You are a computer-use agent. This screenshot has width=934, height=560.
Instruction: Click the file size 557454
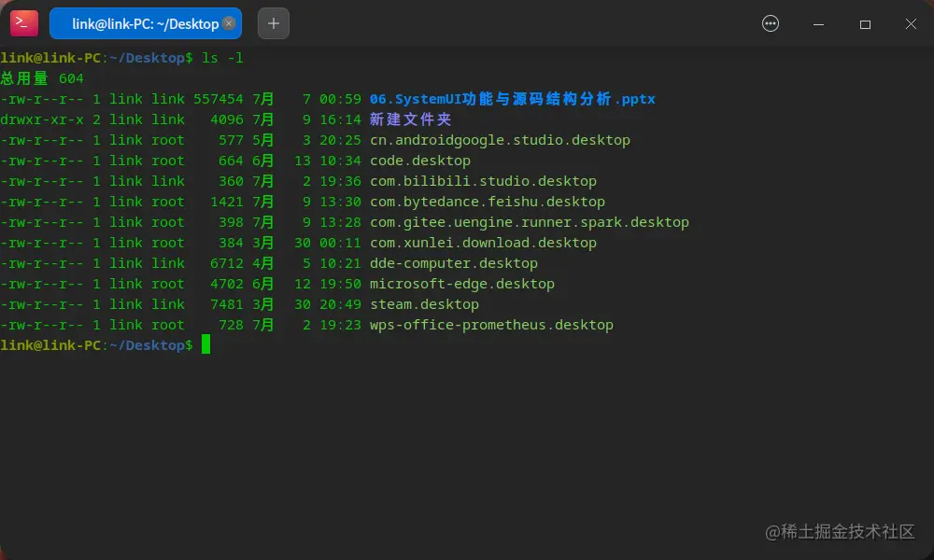click(x=218, y=99)
